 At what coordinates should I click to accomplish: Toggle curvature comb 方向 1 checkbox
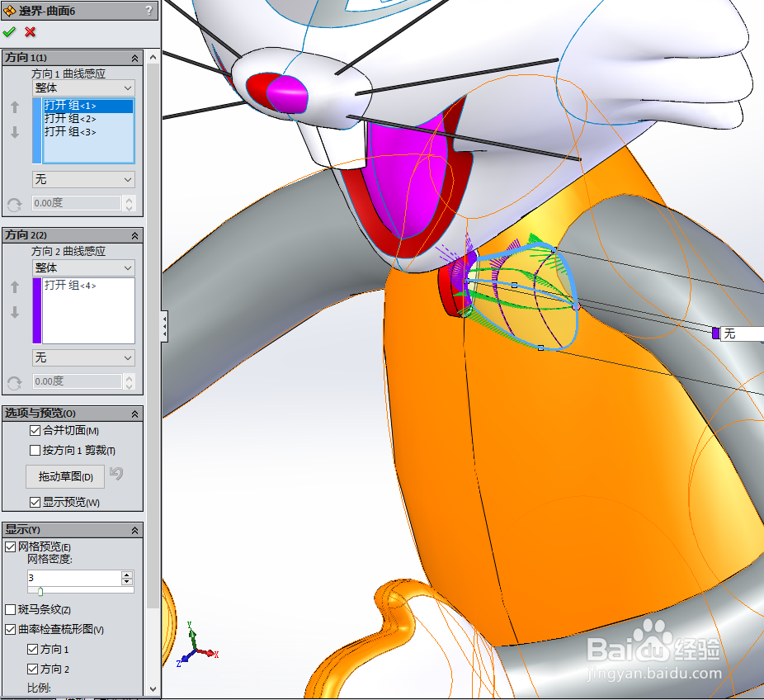[33, 650]
